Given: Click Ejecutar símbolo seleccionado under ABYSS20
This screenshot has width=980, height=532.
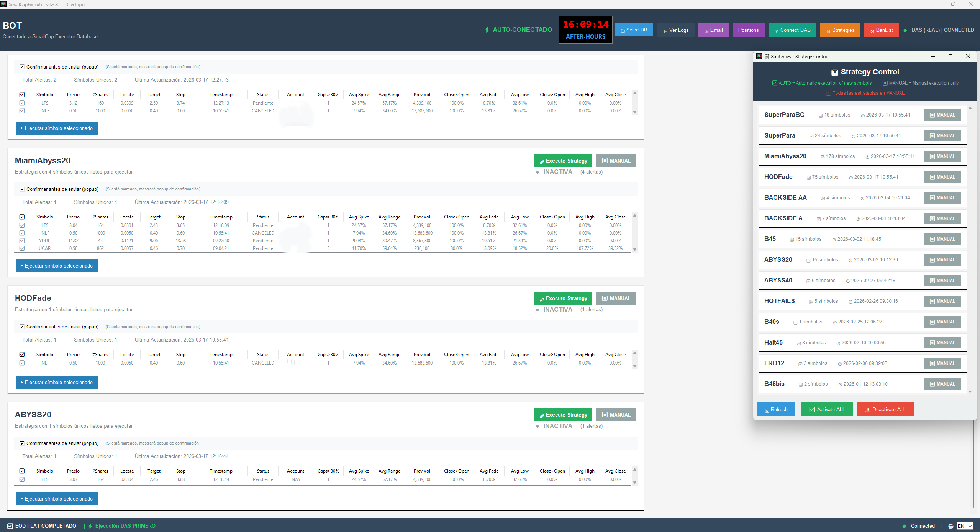Looking at the screenshot, I should tap(57, 499).
